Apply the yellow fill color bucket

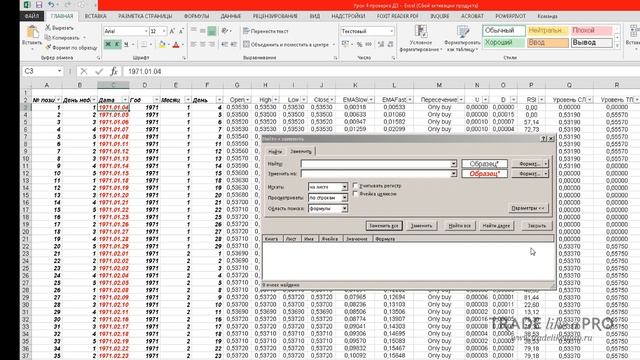(x=162, y=44)
